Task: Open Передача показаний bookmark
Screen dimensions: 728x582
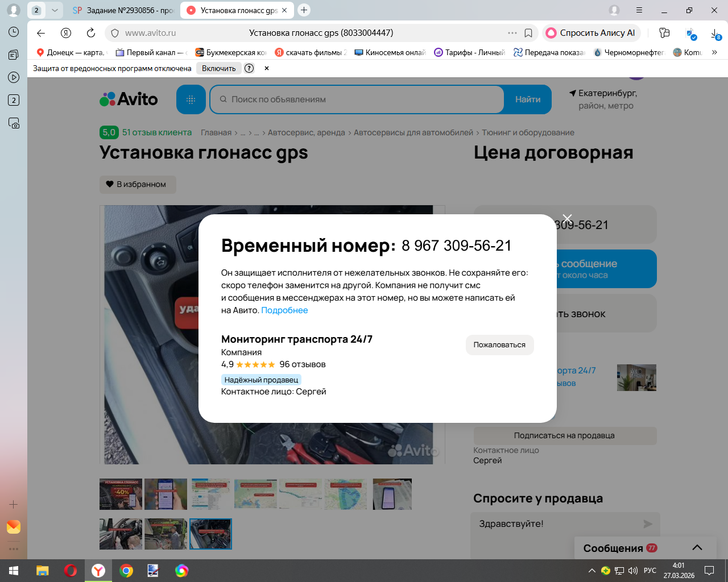Action: pos(549,52)
